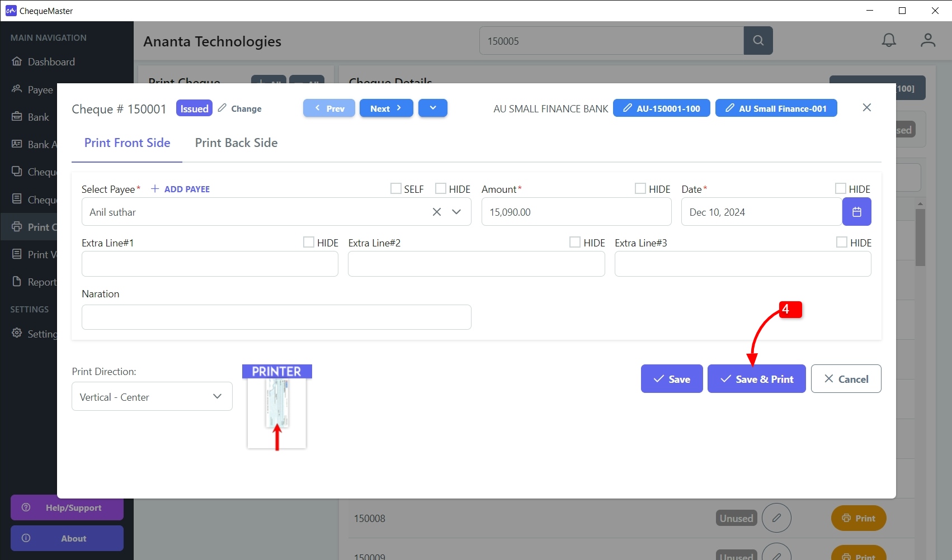The width and height of the screenshot is (952, 560).
Task: Open the notifications bell icon
Action: coord(889,40)
